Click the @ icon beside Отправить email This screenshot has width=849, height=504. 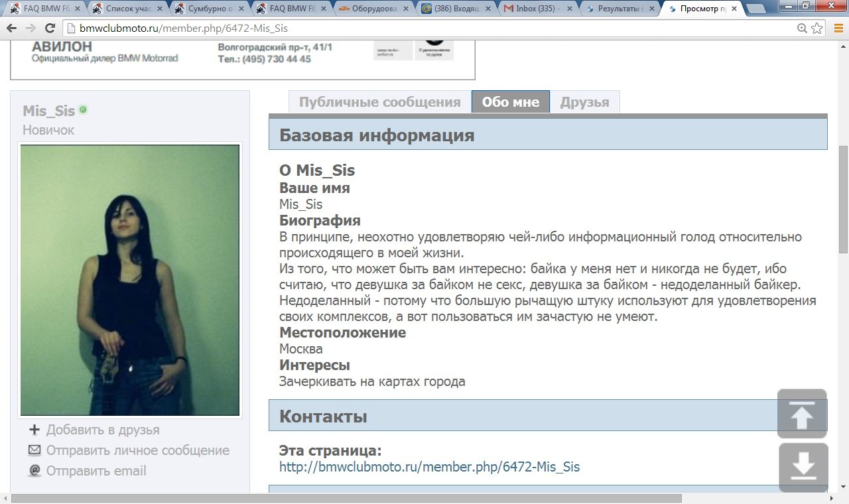pyautogui.click(x=34, y=471)
